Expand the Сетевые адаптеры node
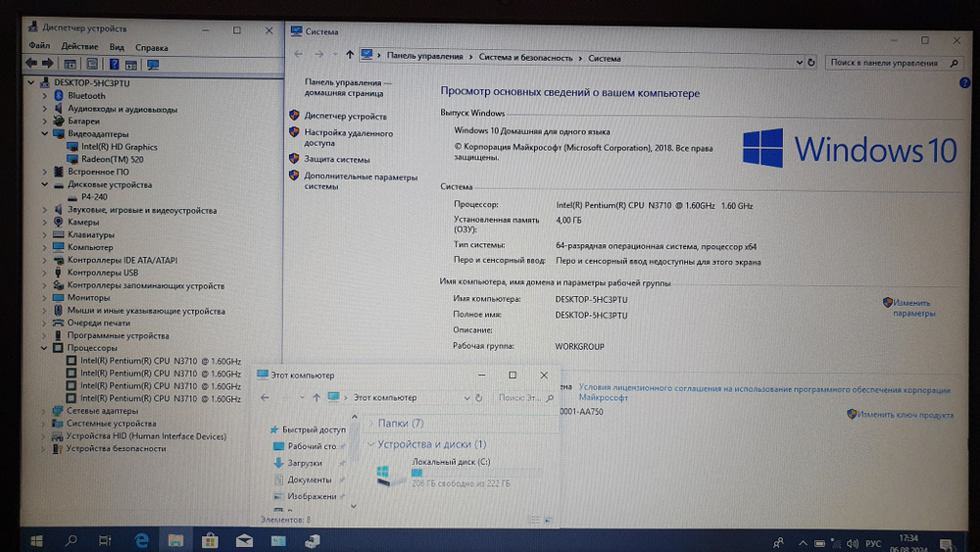Screen dimensions: 980x552 click(x=44, y=411)
